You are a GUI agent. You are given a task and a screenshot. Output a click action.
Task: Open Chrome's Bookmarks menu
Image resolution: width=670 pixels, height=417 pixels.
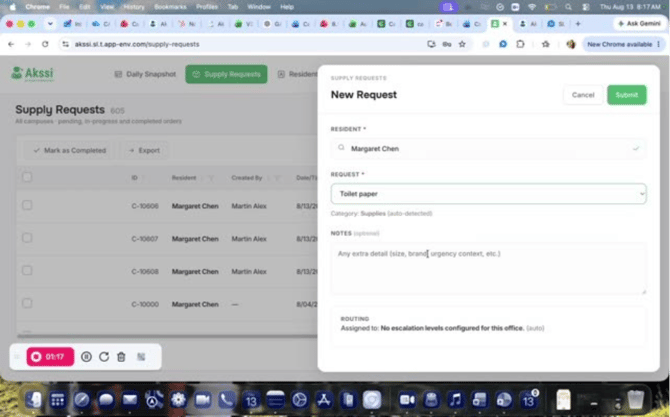pos(170,7)
